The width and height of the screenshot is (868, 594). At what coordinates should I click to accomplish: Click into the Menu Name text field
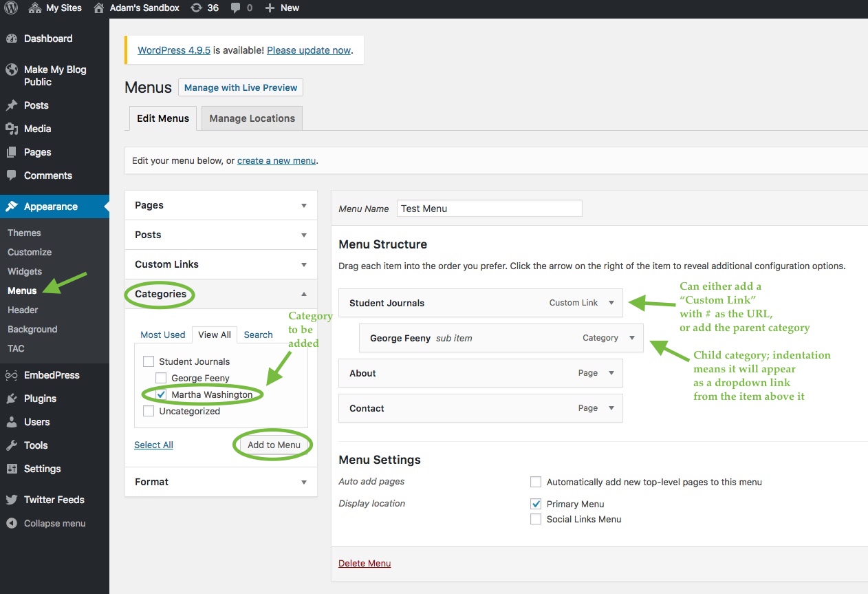coord(489,209)
